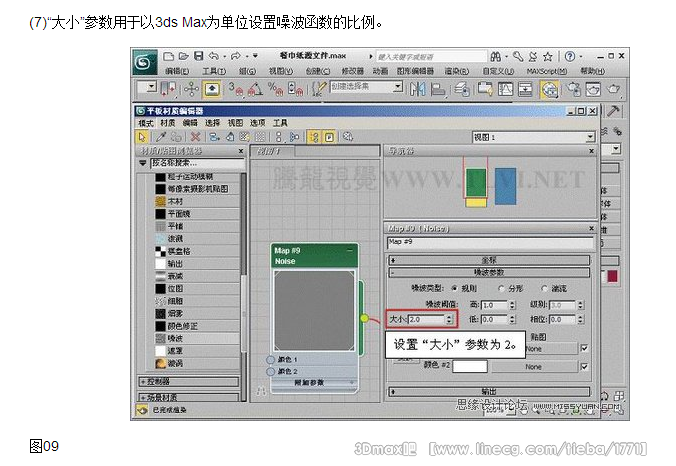
Task: Toggle the Percent Snap icon
Action: (x=275, y=89)
